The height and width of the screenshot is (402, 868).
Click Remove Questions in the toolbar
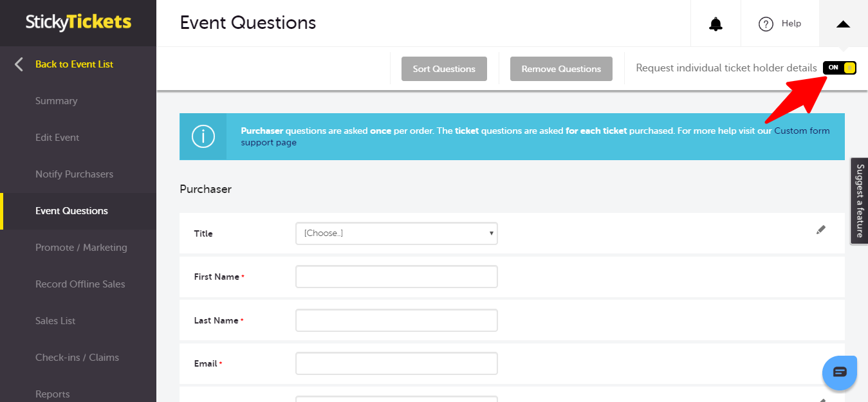point(560,68)
